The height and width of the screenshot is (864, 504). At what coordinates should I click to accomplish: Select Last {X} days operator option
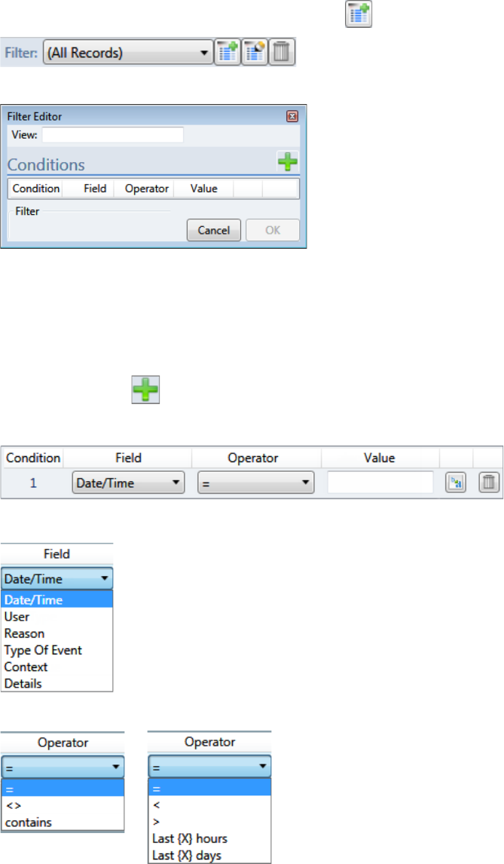pyautogui.click(x=210, y=855)
